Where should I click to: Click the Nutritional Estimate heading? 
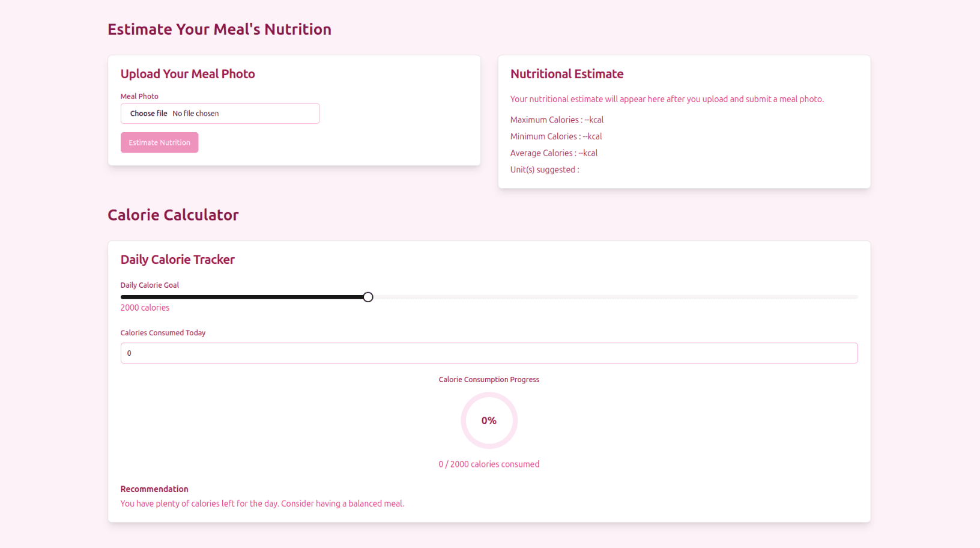pos(567,74)
